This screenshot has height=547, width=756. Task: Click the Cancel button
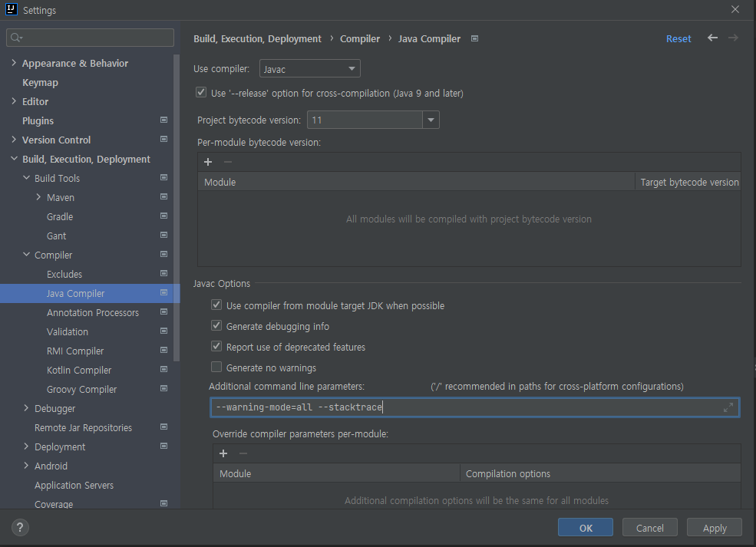(650, 528)
